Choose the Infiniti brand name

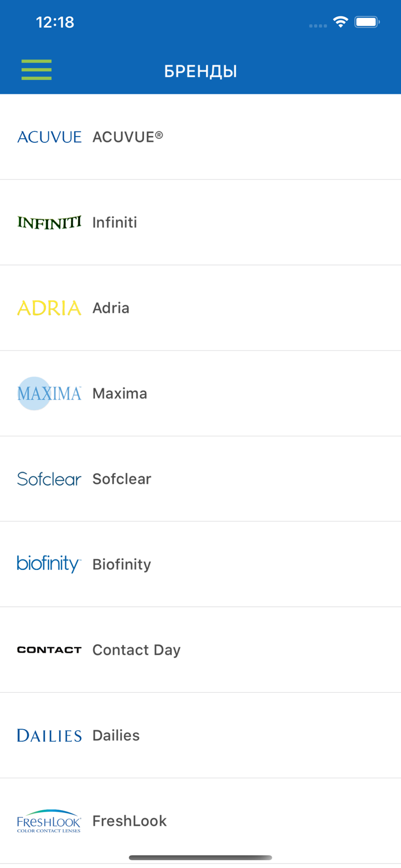[x=115, y=222]
